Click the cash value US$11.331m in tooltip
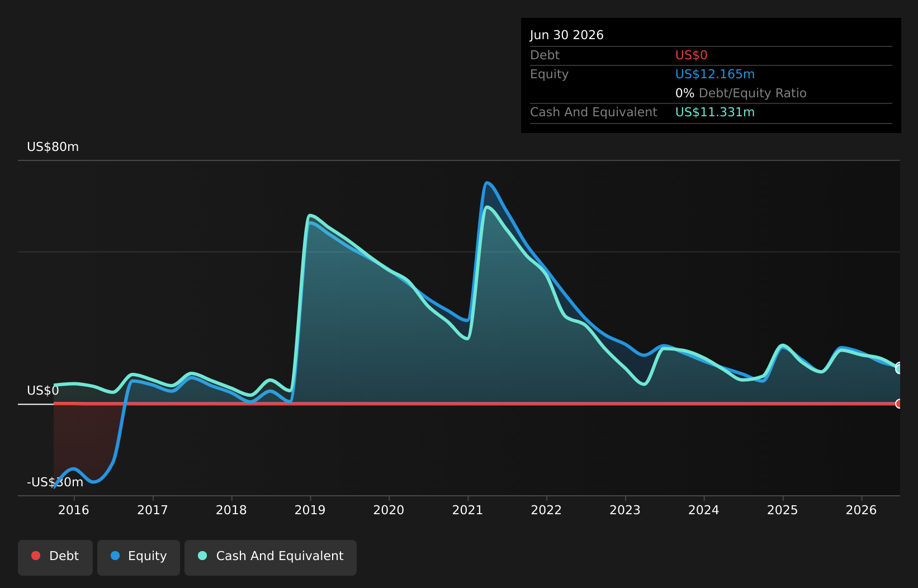The image size is (918, 588). [x=715, y=112]
